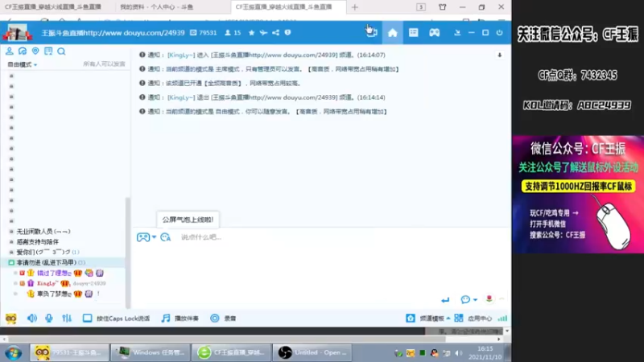Image resolution: width=644 pixels, height=362 pixels.
Task: Click the game controller icon in chat input
Action: [x=143, y=237]
